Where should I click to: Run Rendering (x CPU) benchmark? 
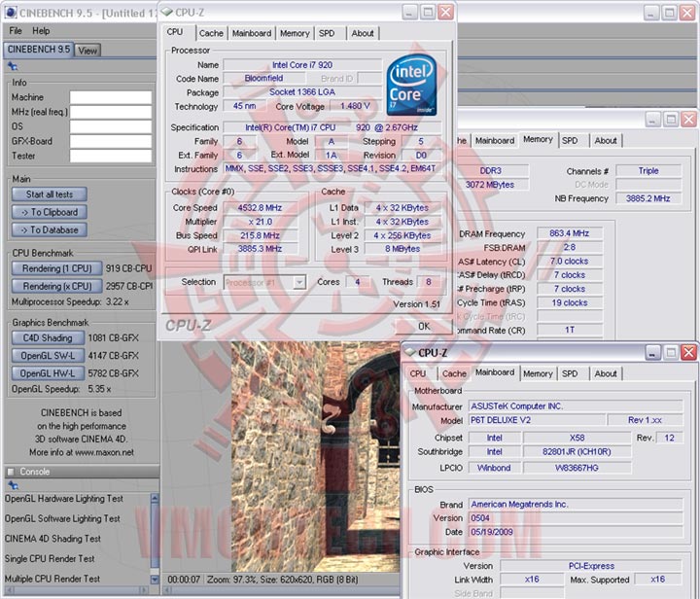[x=56, y=286]
